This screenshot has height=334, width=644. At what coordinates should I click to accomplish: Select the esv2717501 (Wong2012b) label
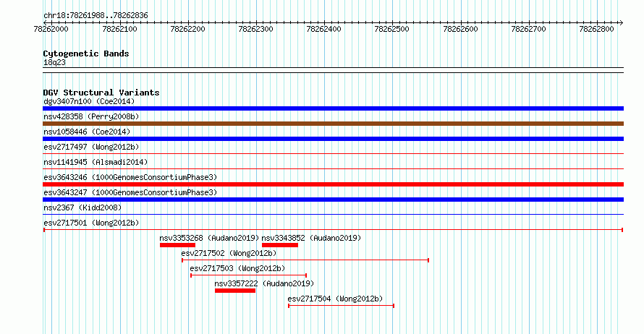point(91,223)
